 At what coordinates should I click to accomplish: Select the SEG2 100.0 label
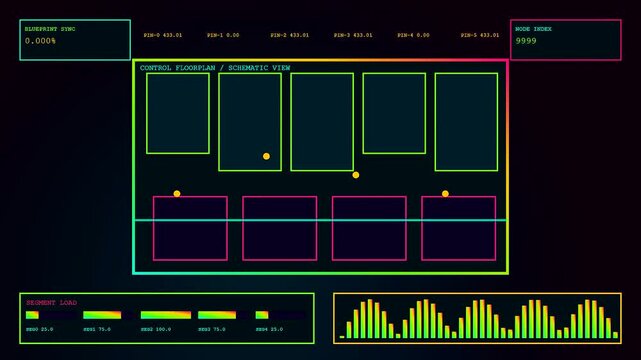click(x=156, y=329)
